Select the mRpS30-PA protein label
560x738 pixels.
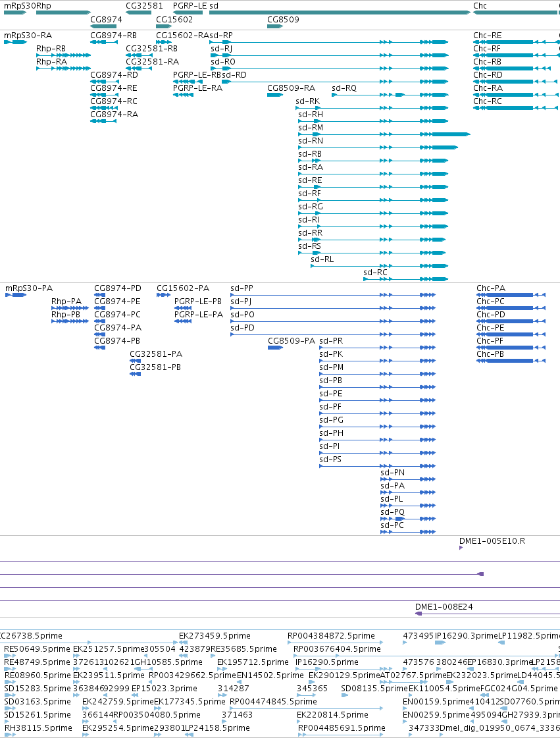[x=29, y=288]
